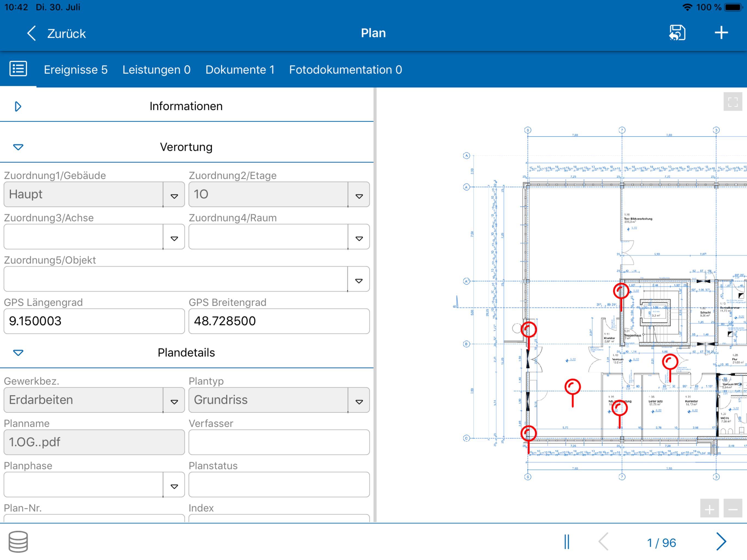Tap the Zurück back button
The image size is (747, 560).
coord(56,33)
